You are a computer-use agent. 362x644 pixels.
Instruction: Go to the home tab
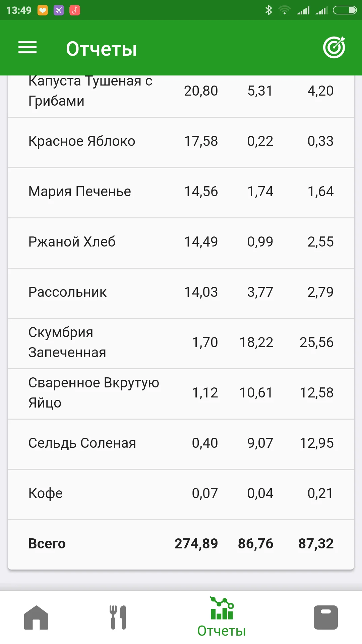(x=36, y=618)
